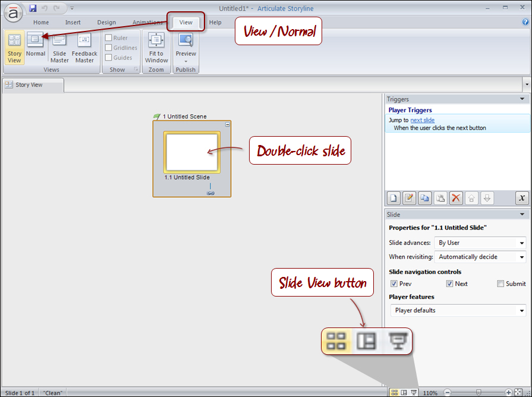Image resolution: width=532 pixels, height=397 pixels.
Task: Open the When revisiting dropdown
Action: coord(480,257)
